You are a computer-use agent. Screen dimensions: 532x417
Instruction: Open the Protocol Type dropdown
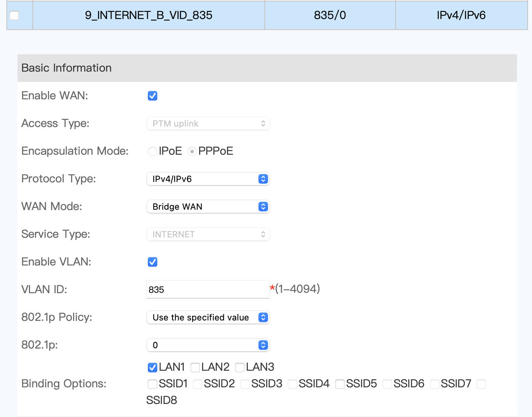(x=208, y=179)
